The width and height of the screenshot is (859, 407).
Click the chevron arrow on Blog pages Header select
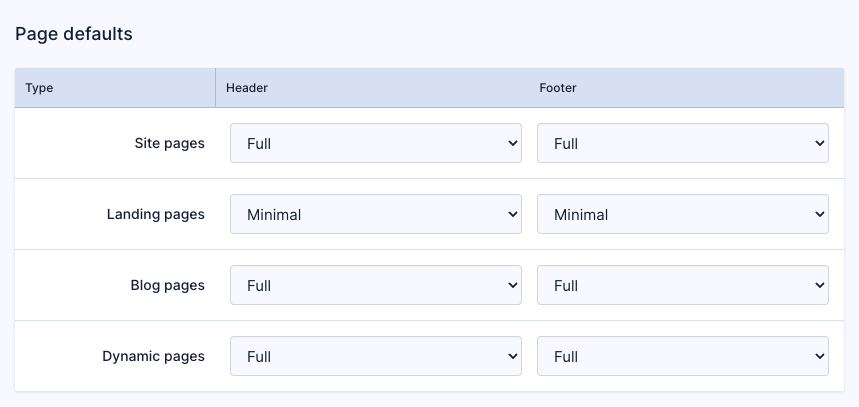click(512, 285)
